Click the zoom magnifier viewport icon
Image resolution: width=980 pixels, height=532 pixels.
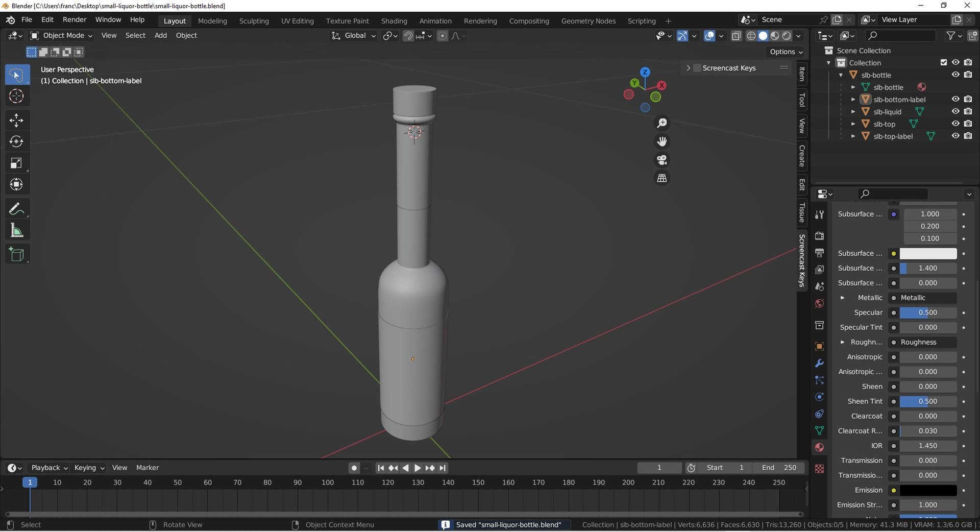662,123
